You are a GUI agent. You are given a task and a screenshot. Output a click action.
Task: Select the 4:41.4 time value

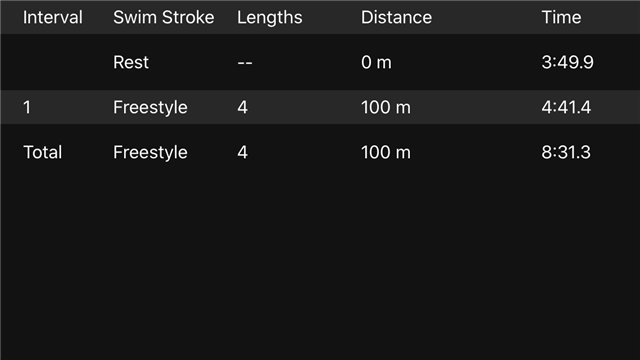click(566, 107)
